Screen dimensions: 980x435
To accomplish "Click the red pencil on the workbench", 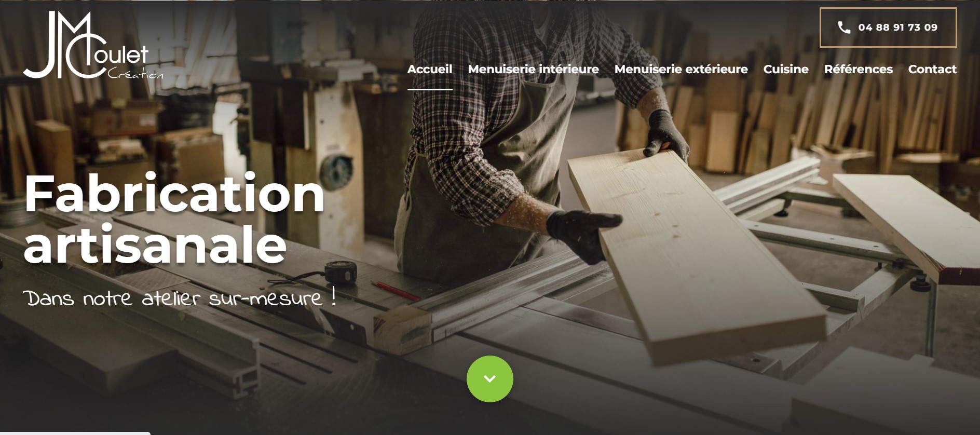I will pyautogui.click(x=394, y=291).
